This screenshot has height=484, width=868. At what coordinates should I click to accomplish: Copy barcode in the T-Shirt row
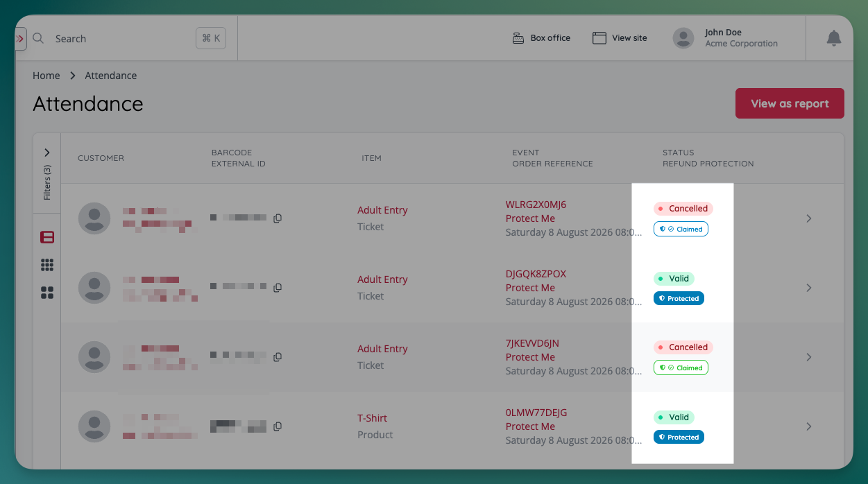coord(278,426)
